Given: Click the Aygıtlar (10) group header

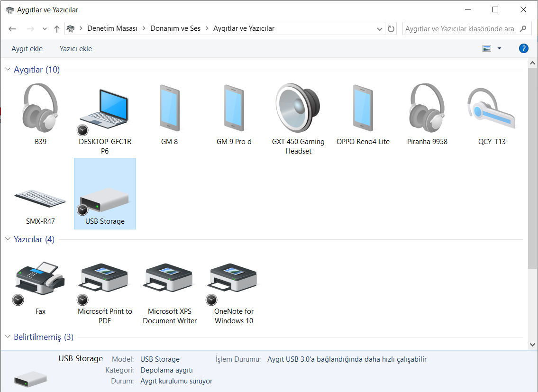Looking at the screenshot, I should pyautogui.click(x=36, y=69).
